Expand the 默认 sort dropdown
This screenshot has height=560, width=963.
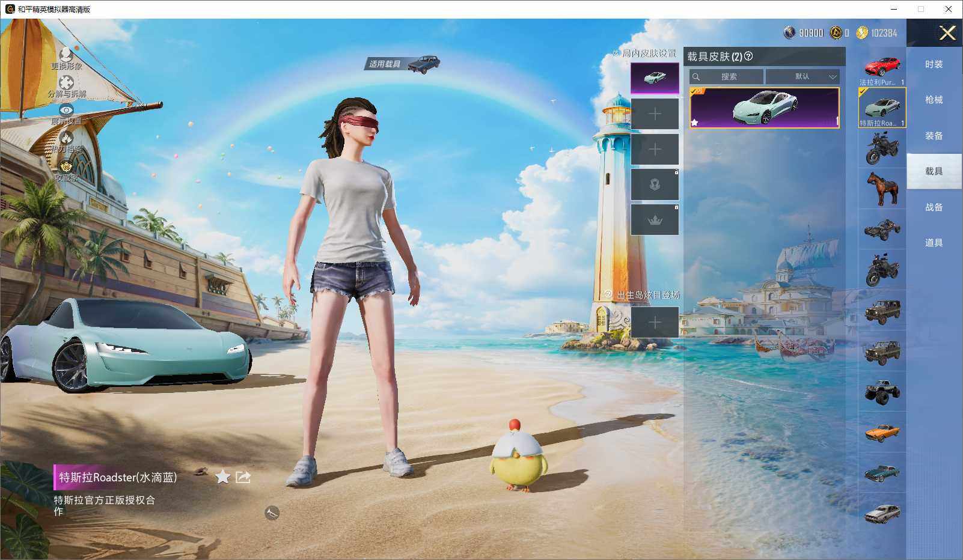[x=802, y=77]
